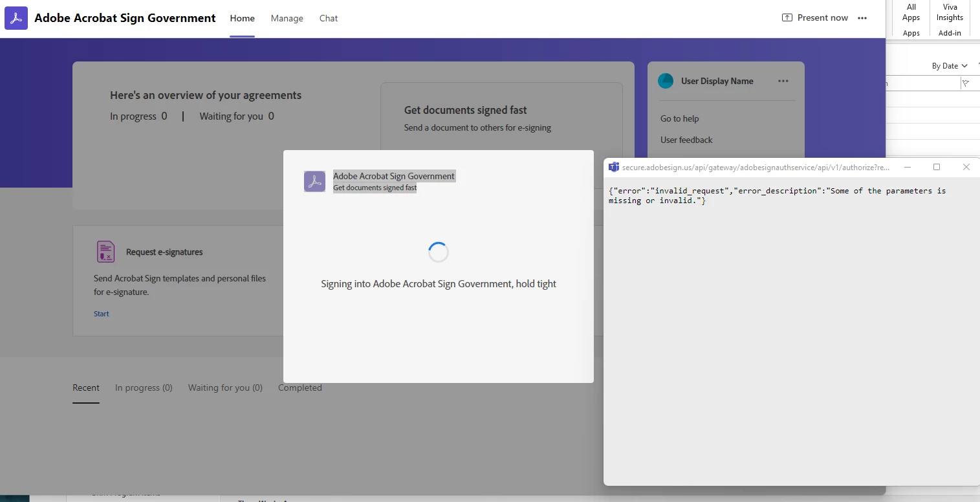Click the filter icon beside the search field

tap(966, 83)
